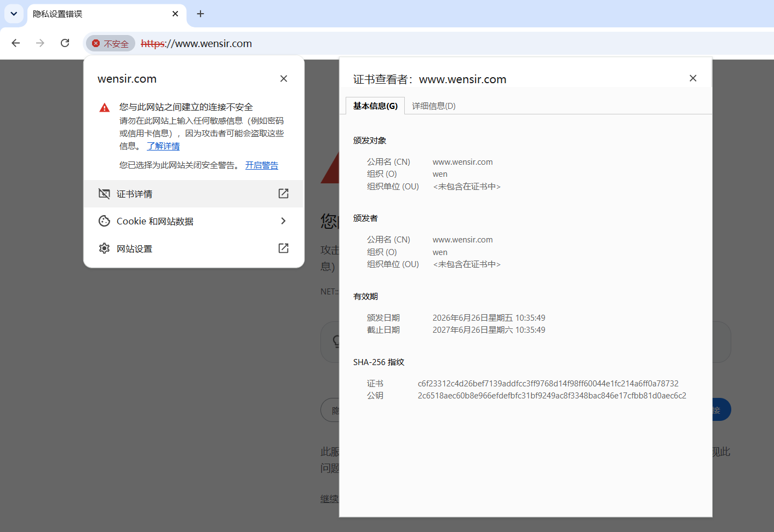The width and height of the screenshot is (774, 532).
Task: Reload the page with the refresh icon
Action: coord(65,43)
